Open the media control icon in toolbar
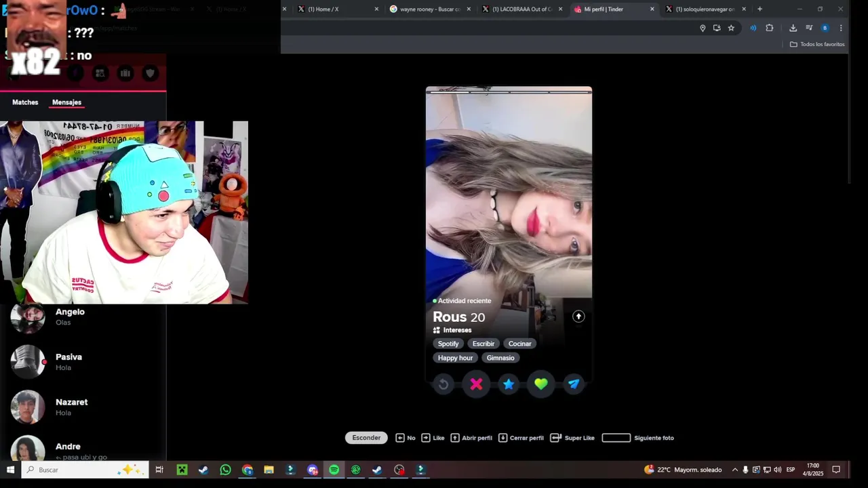 pyautogui.click(x=809, y=28)
